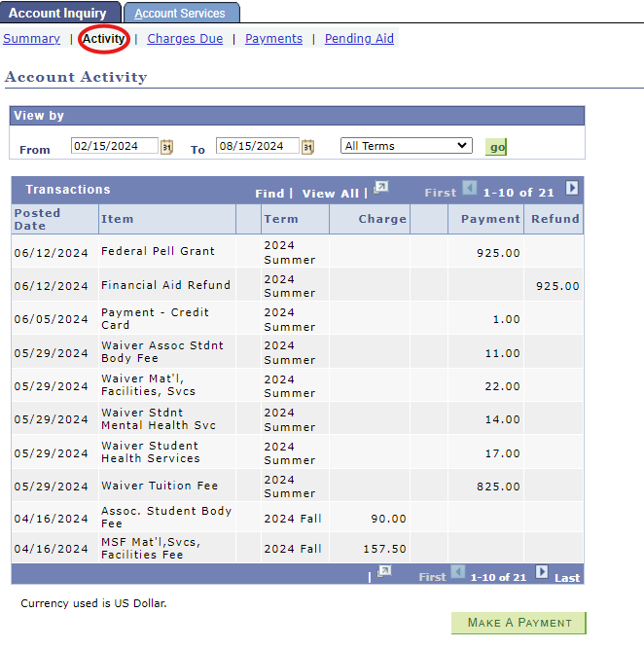Select the Assoc. Student Body Fee item
Viewport: 644px width, 649px height.
pyautogui.click(x=166, y=517)
